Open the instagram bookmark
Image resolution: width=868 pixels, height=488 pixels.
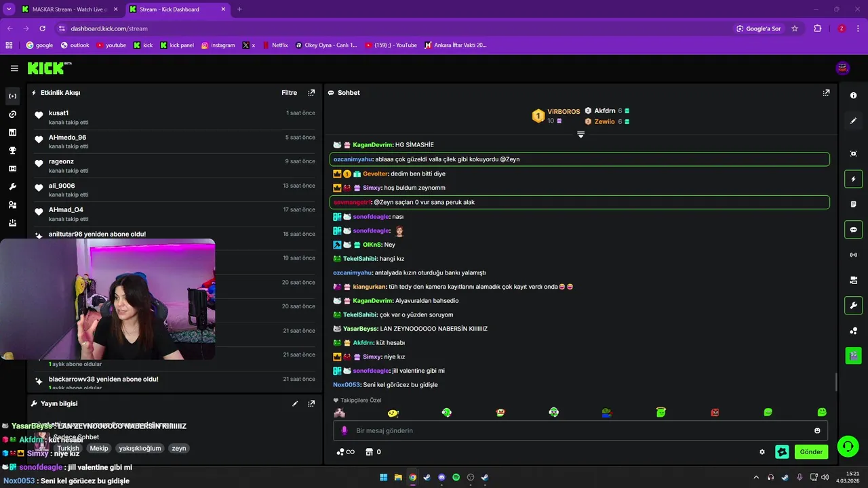click(218, 45)
